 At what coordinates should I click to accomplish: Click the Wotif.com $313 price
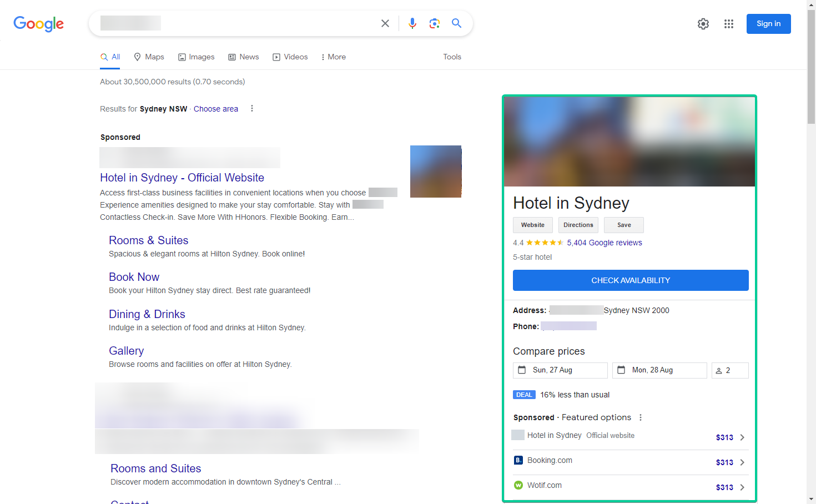point(724,487)
